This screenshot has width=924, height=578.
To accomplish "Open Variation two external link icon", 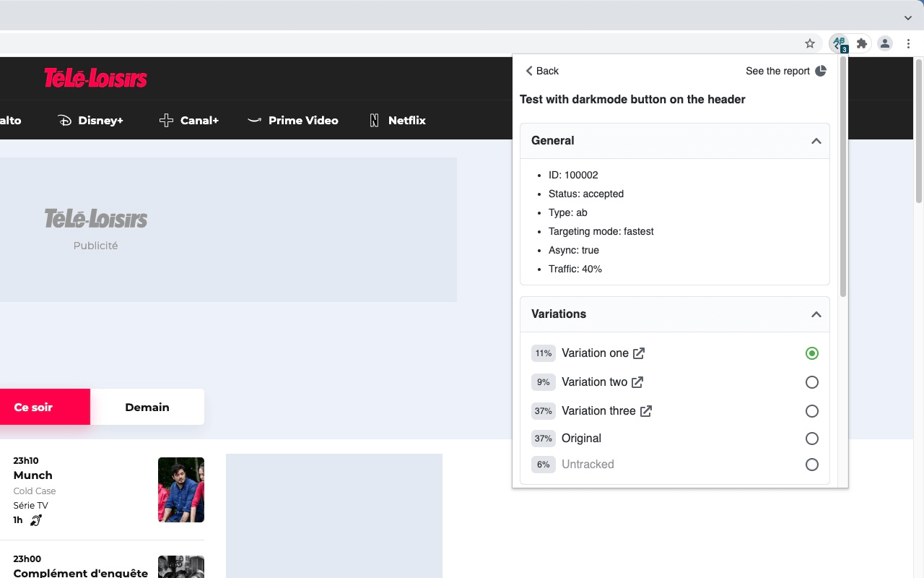I will click(x=637, y=382).
